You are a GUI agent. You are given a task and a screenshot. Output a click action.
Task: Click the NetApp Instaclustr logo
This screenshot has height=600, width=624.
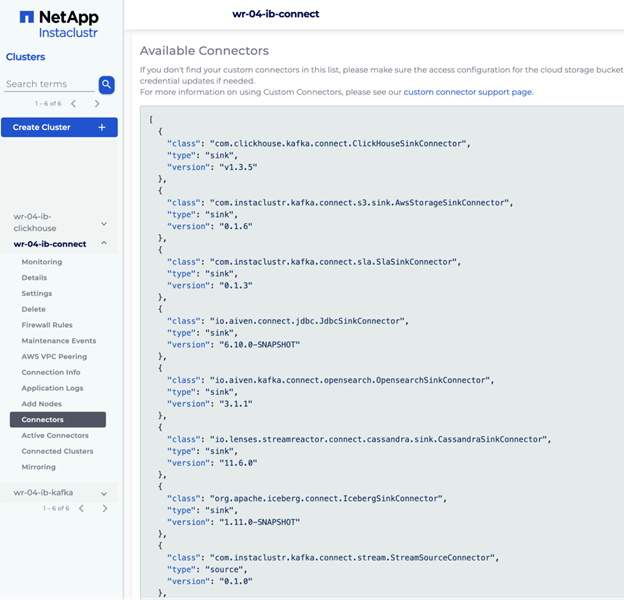point(59,24)
